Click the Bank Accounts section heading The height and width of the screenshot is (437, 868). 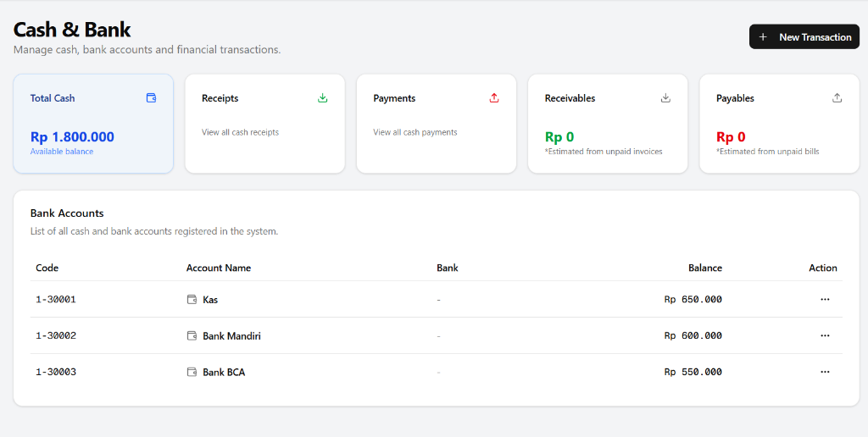67,213
